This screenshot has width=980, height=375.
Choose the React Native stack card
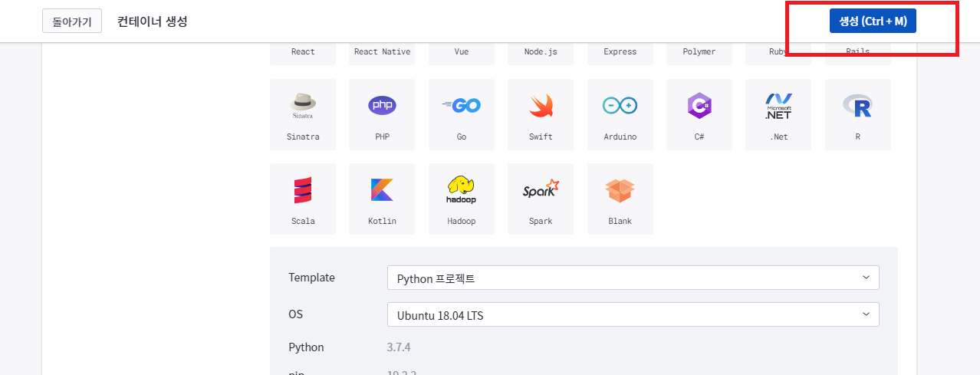(x=382, y=54)
